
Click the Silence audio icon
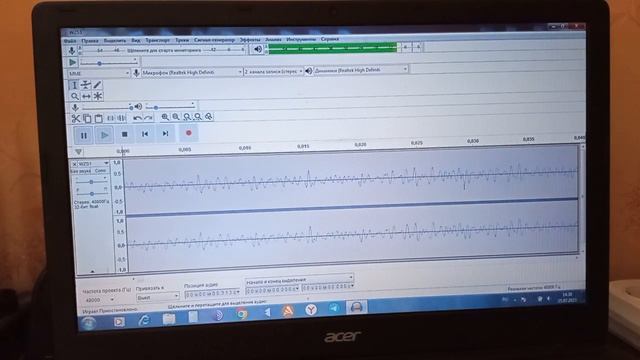[121, 118]
